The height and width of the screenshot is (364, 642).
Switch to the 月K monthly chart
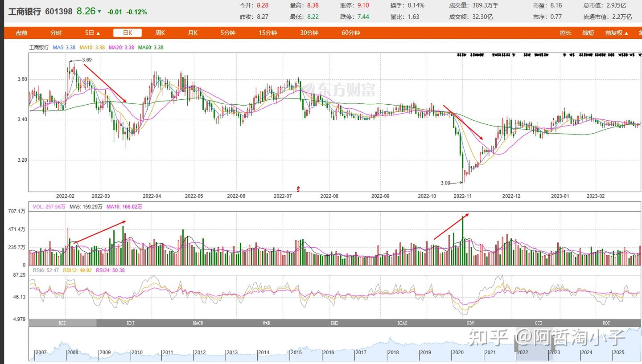[x=193, y=33]
